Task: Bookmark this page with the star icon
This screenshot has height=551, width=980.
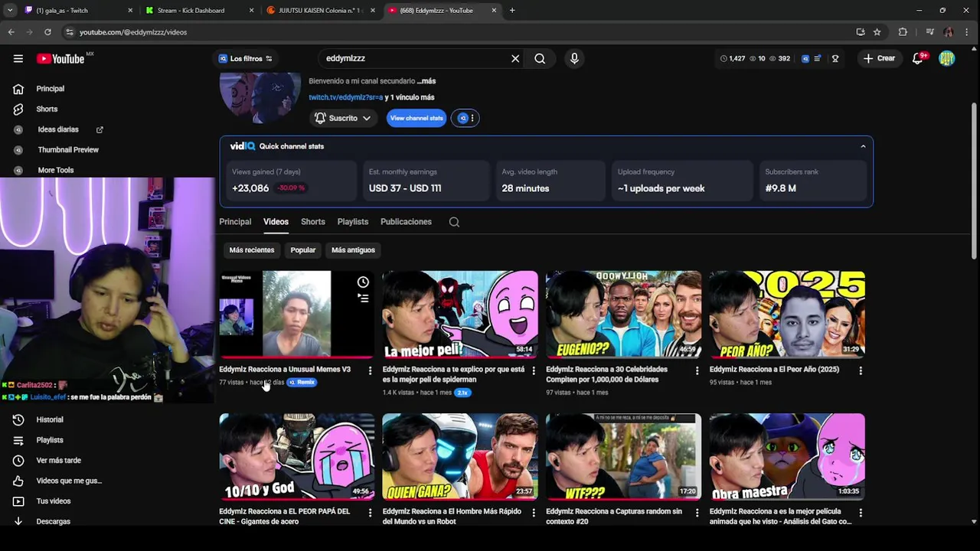Action: tap(877, 32)
